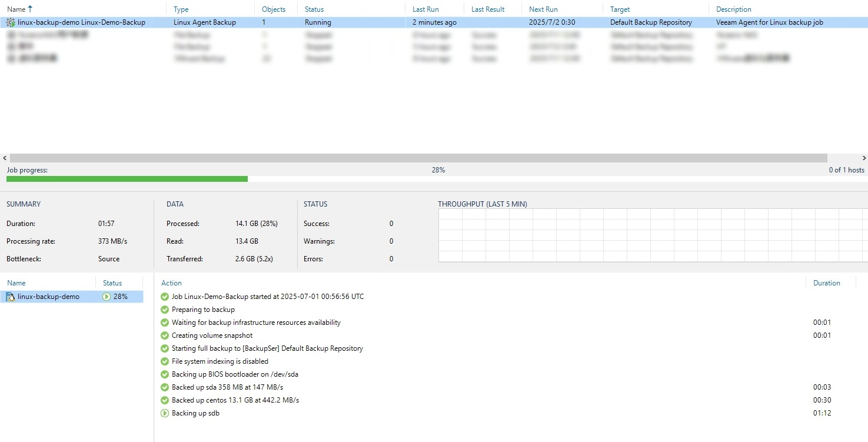
Task: Click the Status column header in jobs list
Action: [x=314, y=9]
